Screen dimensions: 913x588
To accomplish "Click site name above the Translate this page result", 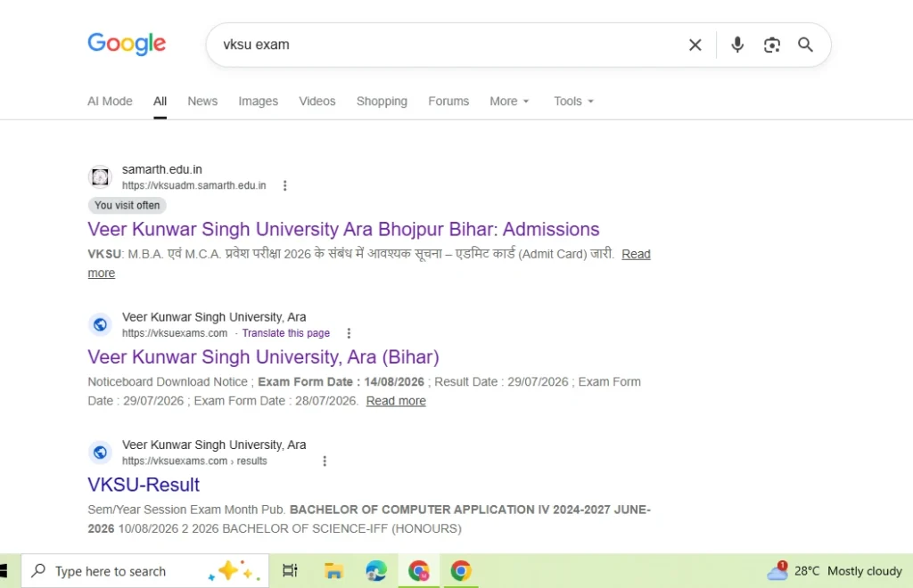I will (214, 317).
